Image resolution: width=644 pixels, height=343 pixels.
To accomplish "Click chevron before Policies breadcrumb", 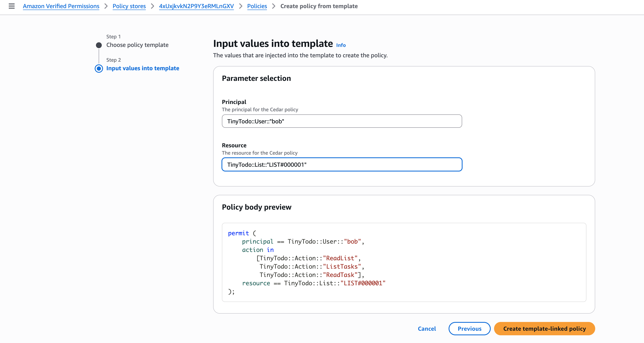I will pyautogui.click(x=241, y=6).
